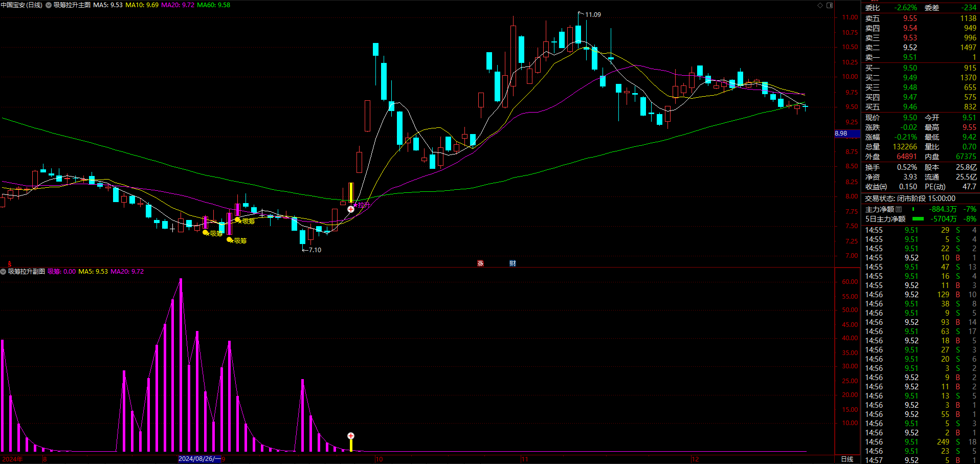980x464 pixels.
Task: Click the 交易状态 闭市阶段 status line
Action: [x=910, y=198]
